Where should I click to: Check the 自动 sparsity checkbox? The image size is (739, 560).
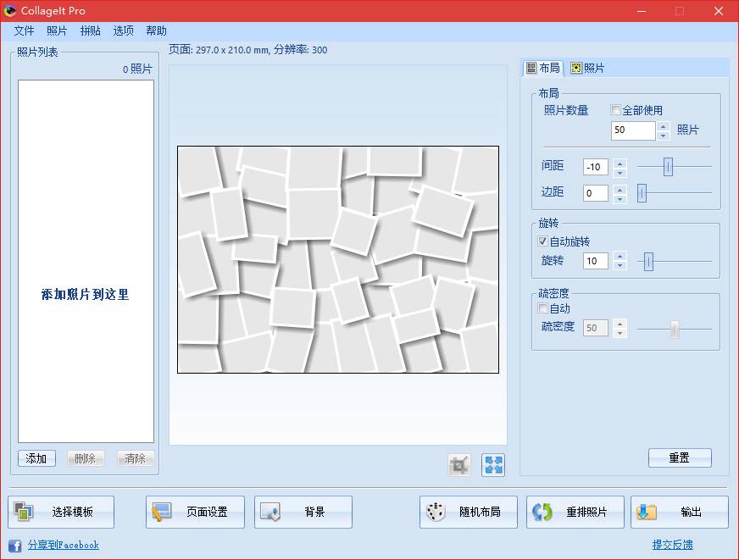point(542,308)
